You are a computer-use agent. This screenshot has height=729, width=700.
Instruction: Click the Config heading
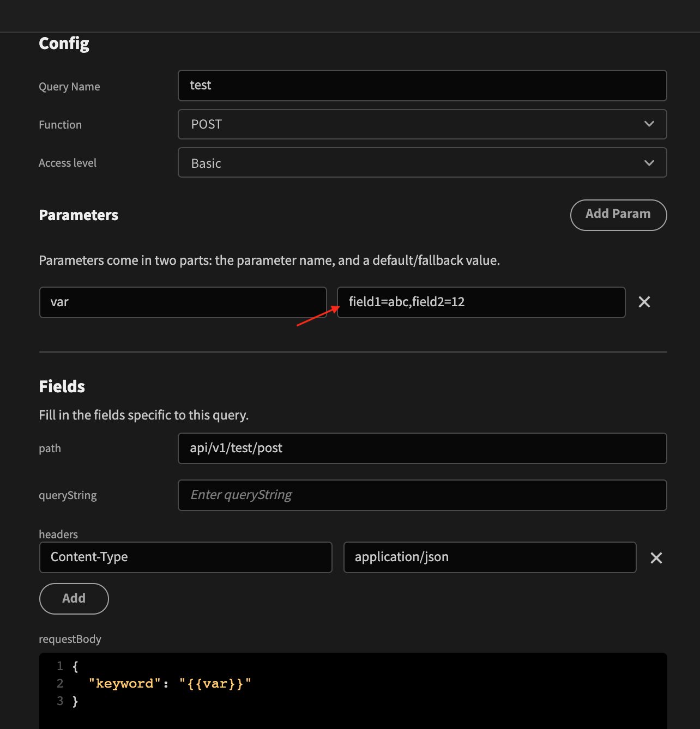(64, 43)
